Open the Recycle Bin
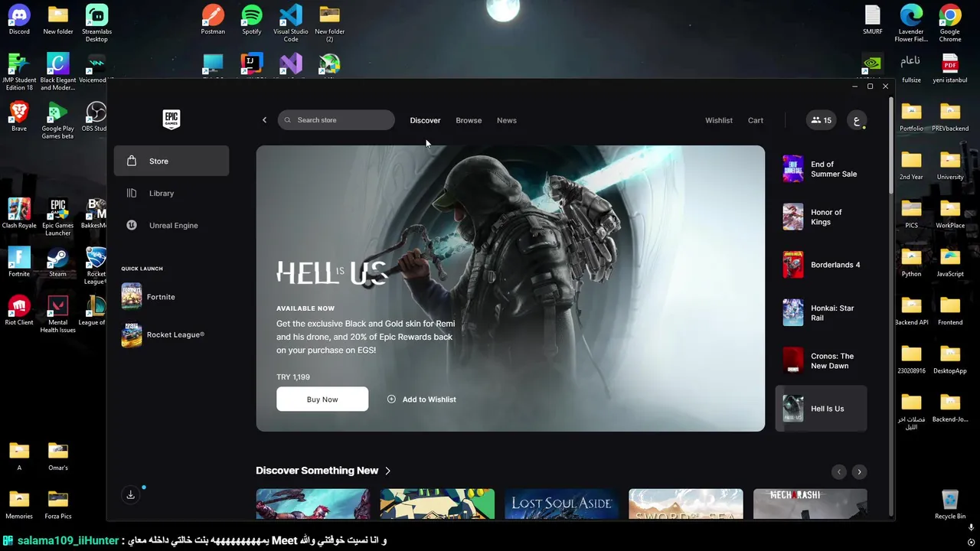The height and width of the screenshot is (551, 980). tap(950, 504)
